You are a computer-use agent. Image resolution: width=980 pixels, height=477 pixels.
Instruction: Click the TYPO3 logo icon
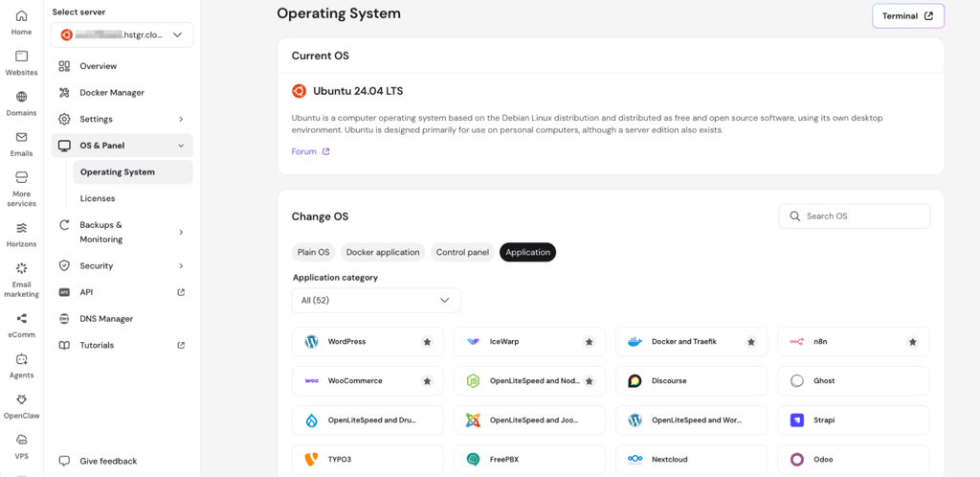point(311,460)
